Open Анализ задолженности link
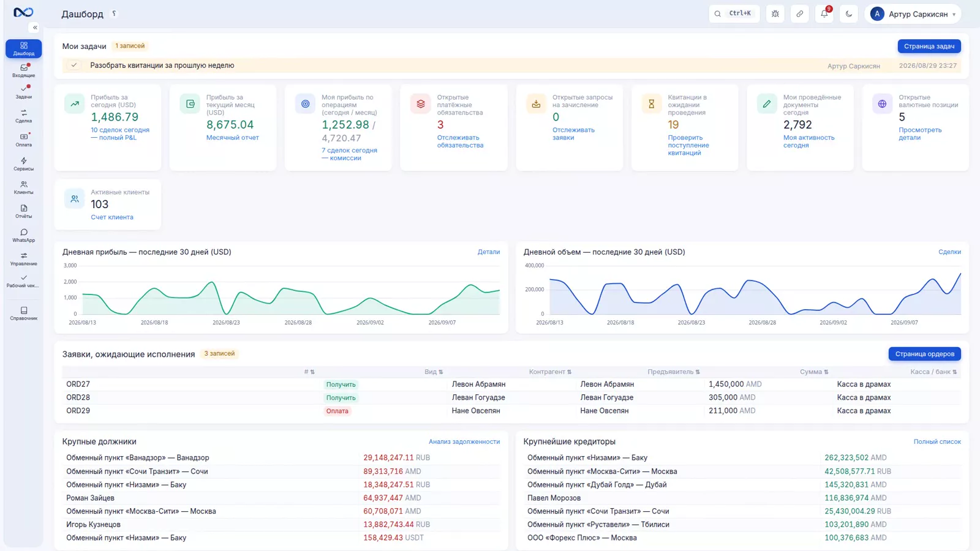Viewport: 980px width, 551px height. pos(464,441)
